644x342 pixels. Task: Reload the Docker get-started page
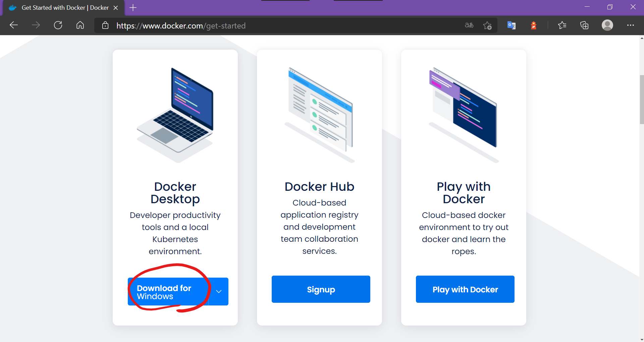pyautogui.click(x=58, y=25)
